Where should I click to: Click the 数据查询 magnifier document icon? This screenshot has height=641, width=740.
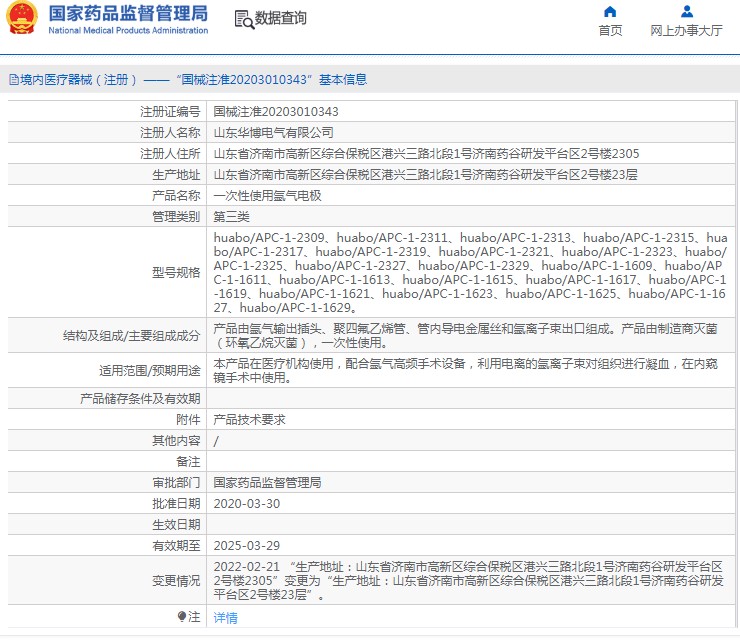coord(242,19)
